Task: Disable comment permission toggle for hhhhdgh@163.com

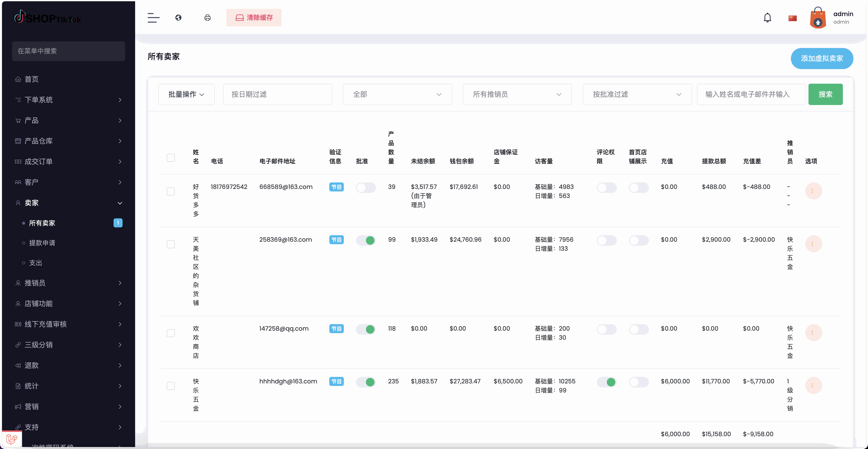Action: point(607,382)
